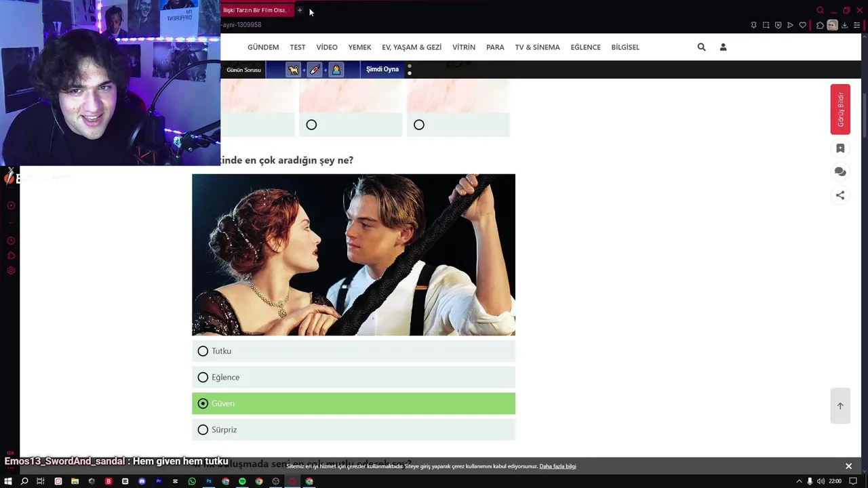
Task: Open the GÜNDEM menu item
Action: (263, 47)
